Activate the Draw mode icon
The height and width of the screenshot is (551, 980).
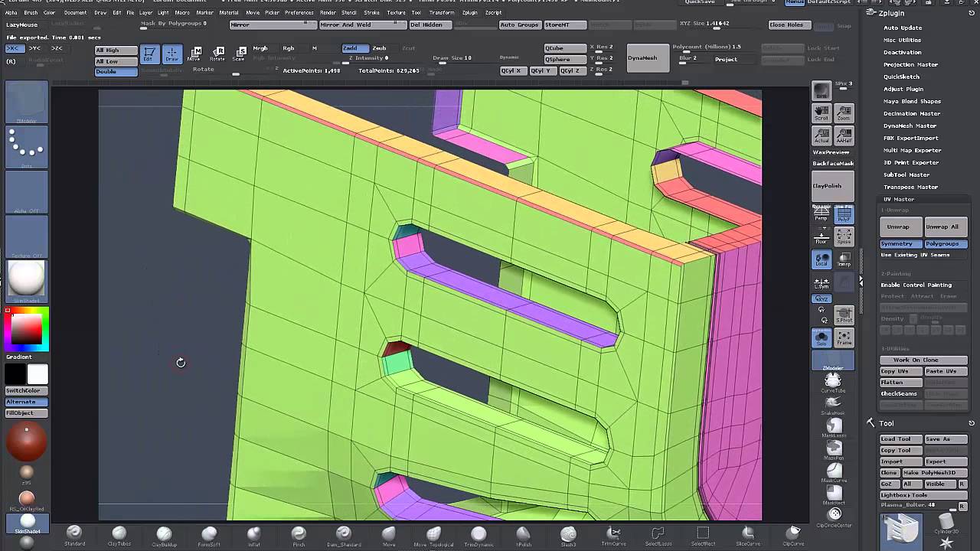point(171,54)
